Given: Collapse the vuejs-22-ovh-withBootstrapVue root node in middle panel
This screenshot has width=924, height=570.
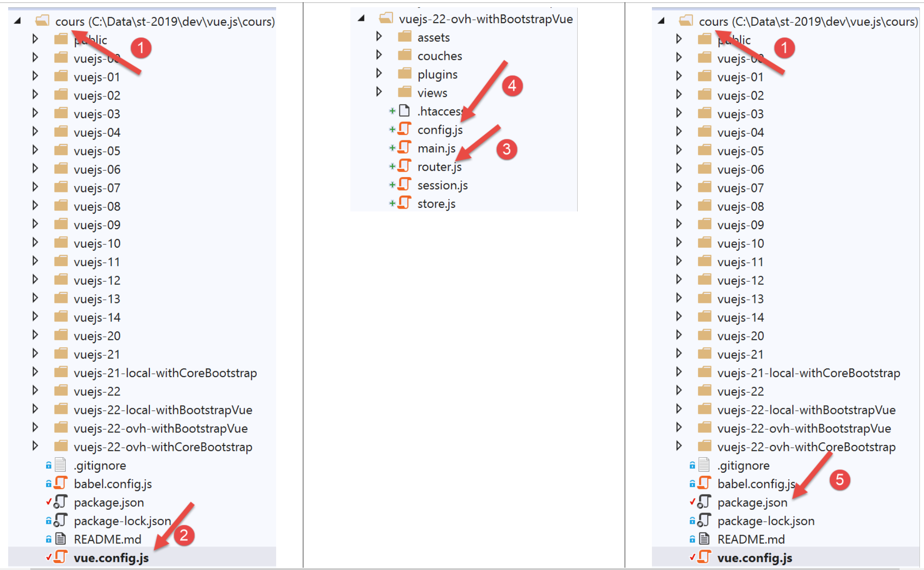Looking at the screenshot, I should pyautogui.click(x=361, y=19).
